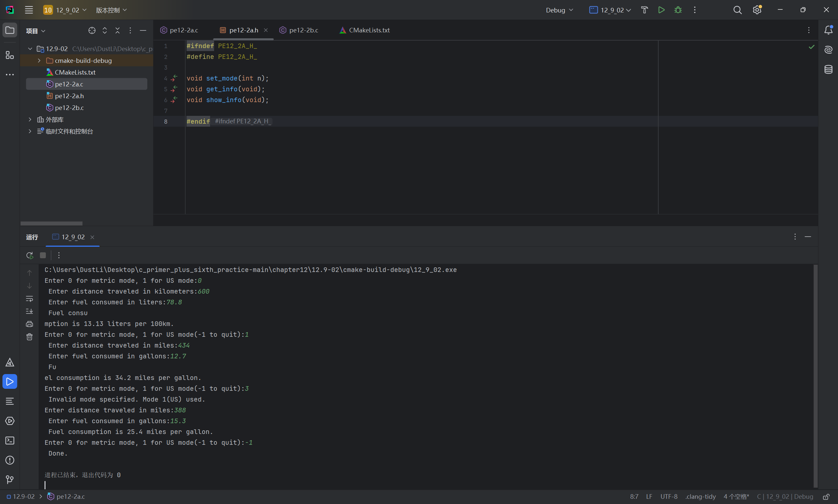
Task: Click the green Run button in toolbar
Action: coord(661,10)
